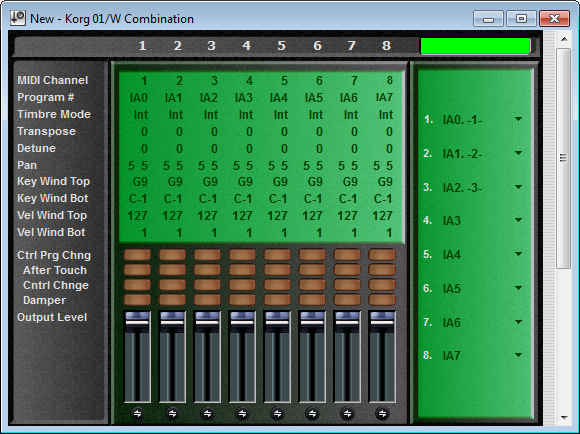Click timbre 2 output level fader
Image resolution: width=580 pixels, height=434 pixels.
point(172,322)
